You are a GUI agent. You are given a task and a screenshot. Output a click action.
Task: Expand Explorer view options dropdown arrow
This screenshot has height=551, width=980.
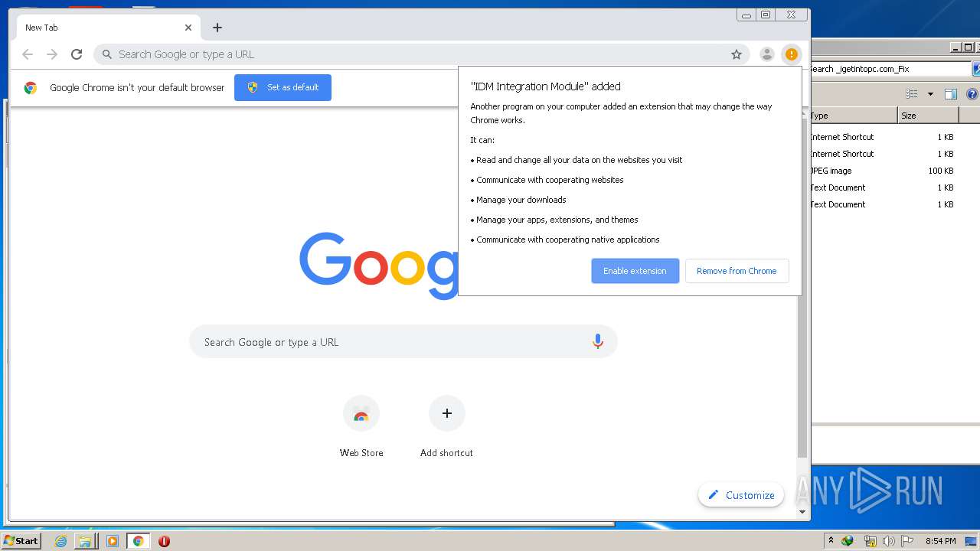930,94
